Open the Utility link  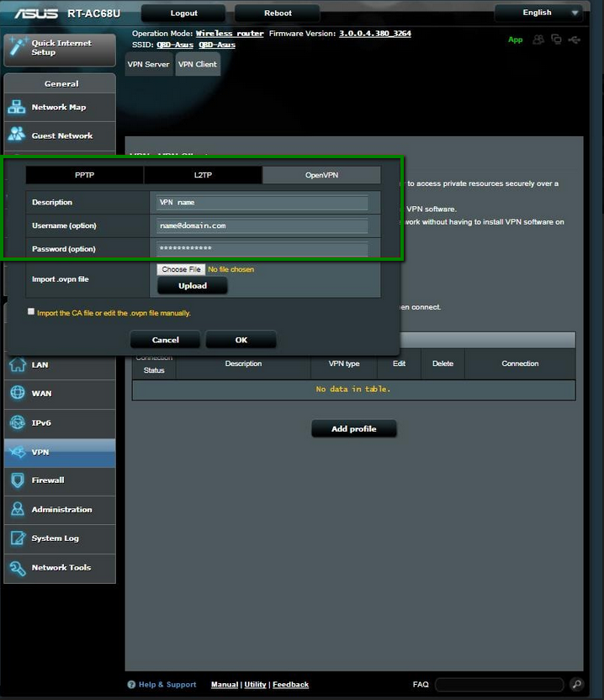tap(256, 684)
